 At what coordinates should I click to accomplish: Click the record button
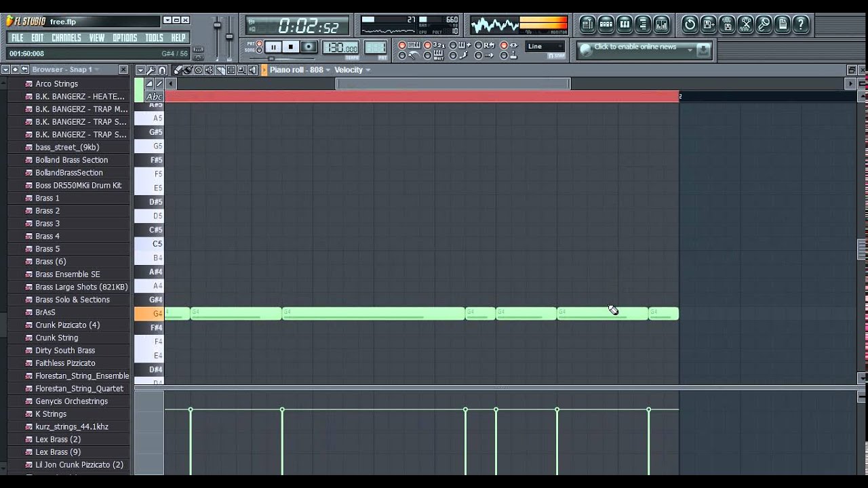click(x=309, y=47)
